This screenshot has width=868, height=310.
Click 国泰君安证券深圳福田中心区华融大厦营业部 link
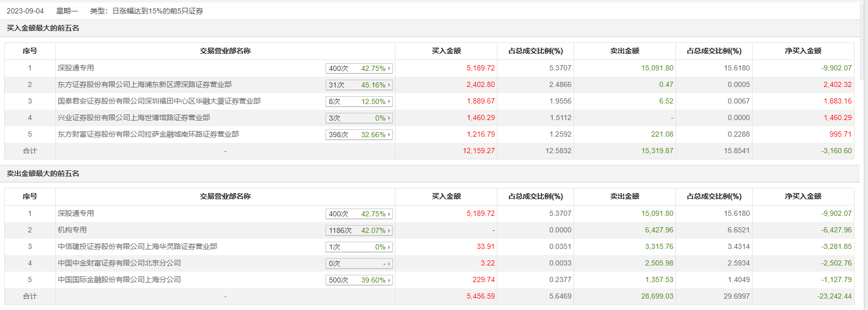(159, 101)
